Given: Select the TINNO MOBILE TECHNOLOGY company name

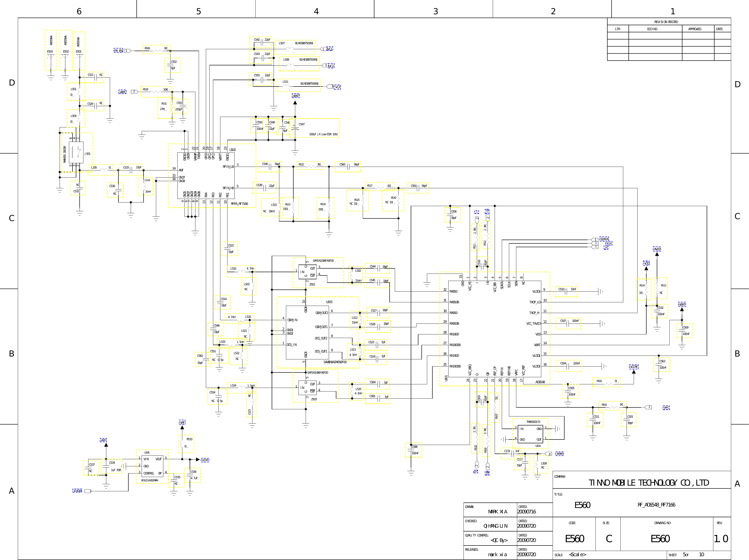Looking at the screenshot, I should pyautogui.click(x=648, y=483).
